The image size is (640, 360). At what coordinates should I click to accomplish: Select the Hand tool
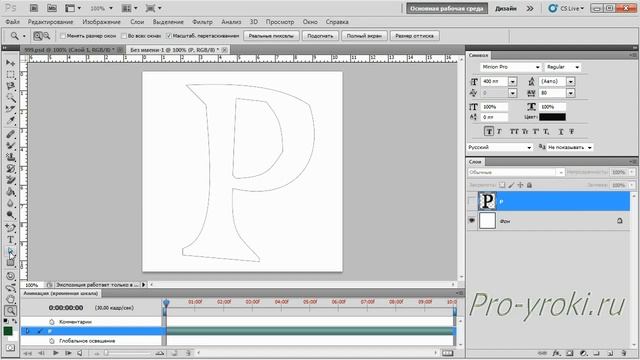point(11,299)
